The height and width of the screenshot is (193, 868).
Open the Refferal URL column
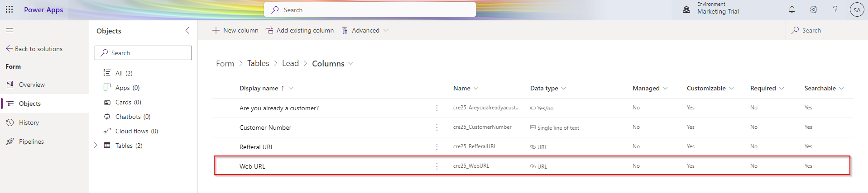[x=256, y=147]
